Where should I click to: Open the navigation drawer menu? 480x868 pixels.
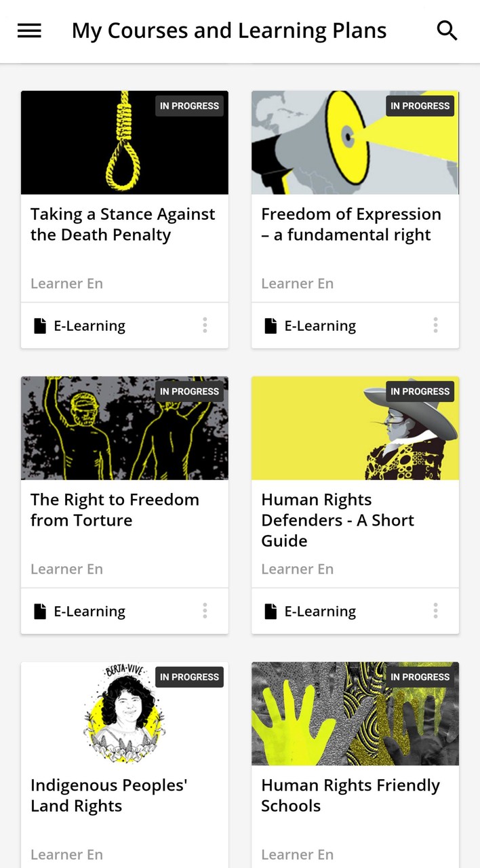tap(28, 30)
